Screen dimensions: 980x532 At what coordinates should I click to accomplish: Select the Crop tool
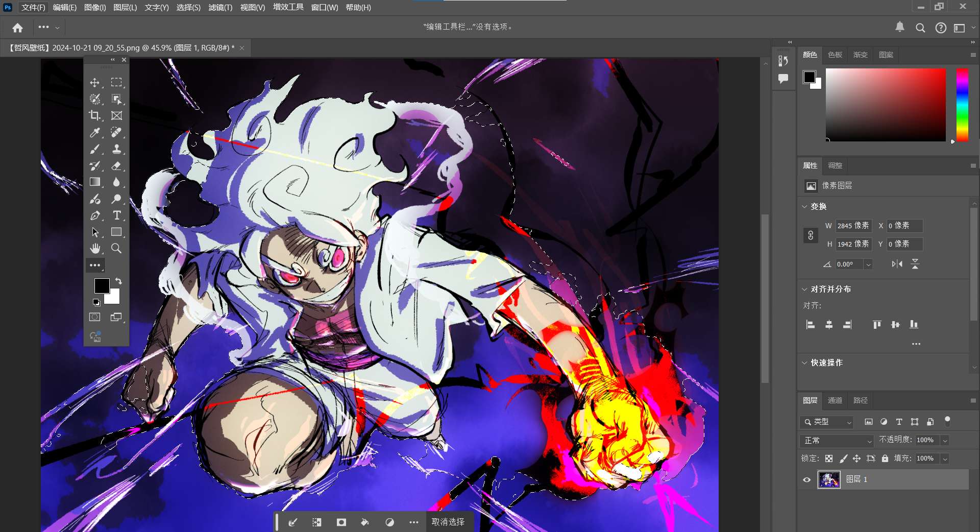tap(95, 115)
